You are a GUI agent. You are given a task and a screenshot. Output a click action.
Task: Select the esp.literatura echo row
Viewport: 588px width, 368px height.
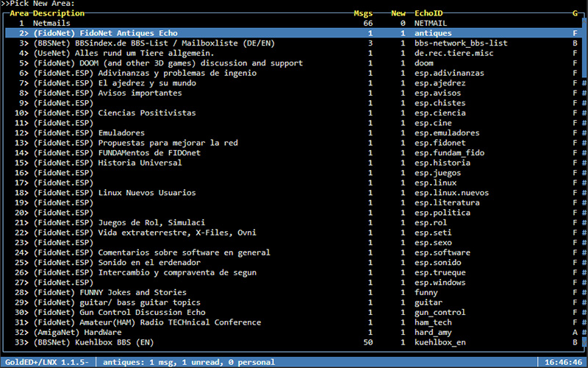coord(293,203)
